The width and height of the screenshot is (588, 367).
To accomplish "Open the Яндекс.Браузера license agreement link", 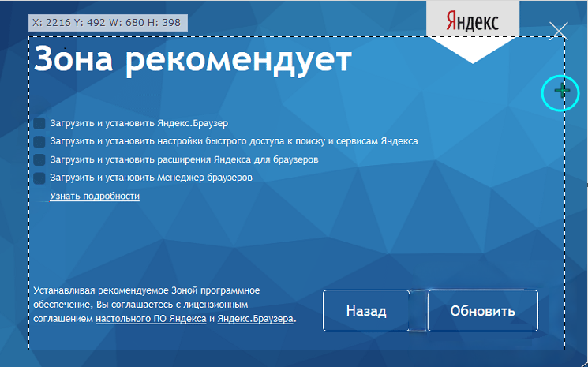I will [x=256, y=319].
